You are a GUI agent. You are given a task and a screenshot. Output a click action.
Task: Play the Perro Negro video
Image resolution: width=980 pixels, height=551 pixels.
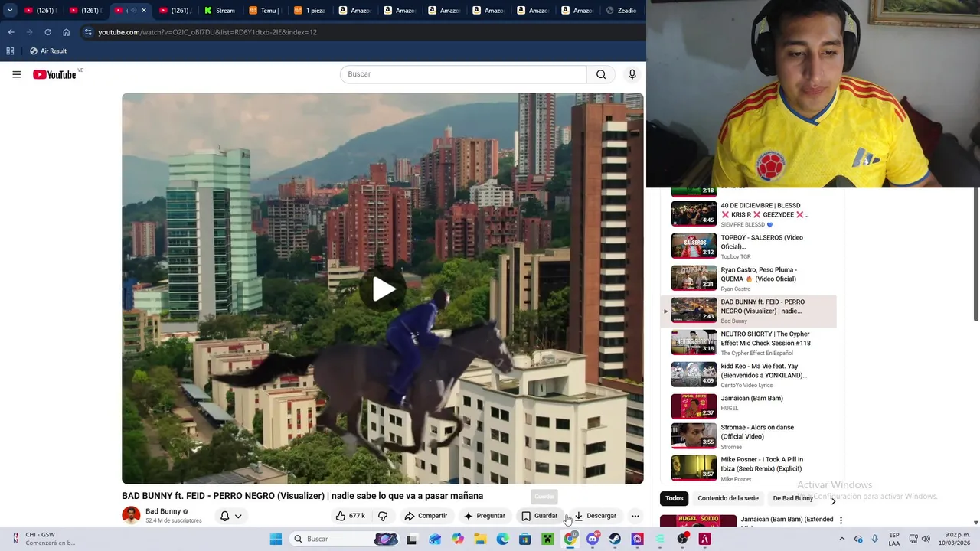[x=383, y=289]
